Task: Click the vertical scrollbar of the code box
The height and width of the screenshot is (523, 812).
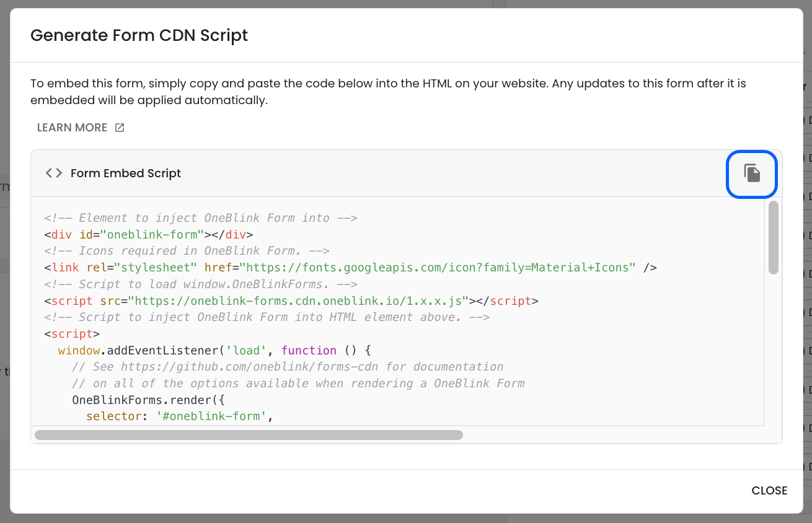Action: point(773,237)
